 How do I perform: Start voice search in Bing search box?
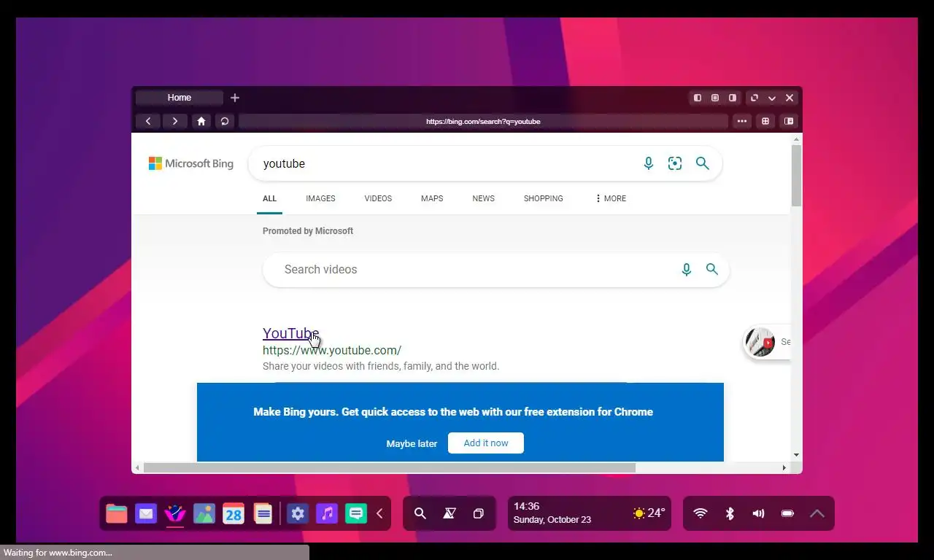coord(648,163)
